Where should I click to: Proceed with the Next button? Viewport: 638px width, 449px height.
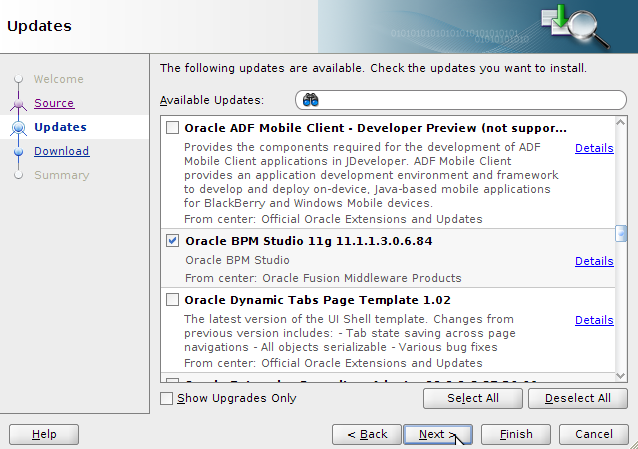pyautogui.click(x=438, y=434)
